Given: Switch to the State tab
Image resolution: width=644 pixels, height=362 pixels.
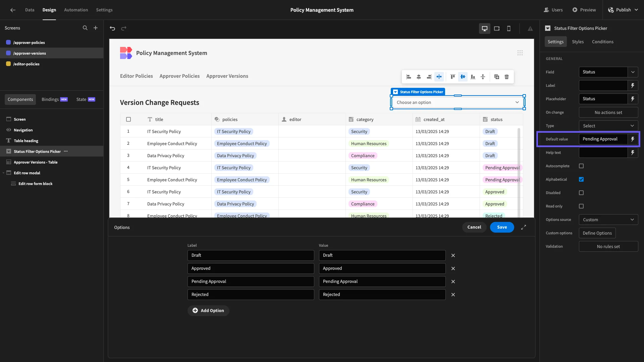Looking at the screenshot, I should click(x=86, y=99).
